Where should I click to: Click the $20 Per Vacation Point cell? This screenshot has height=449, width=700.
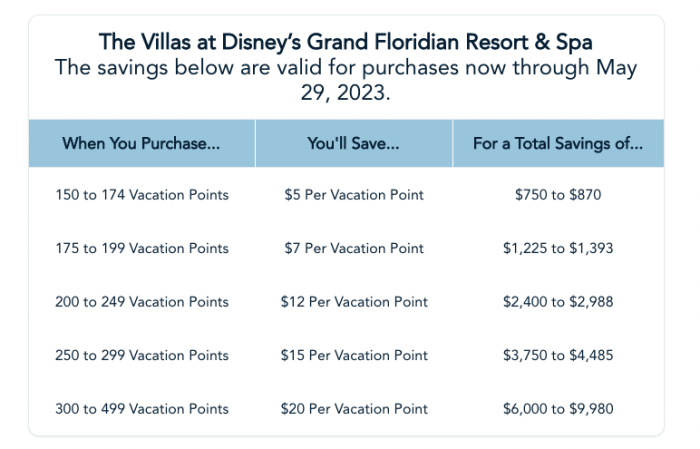[x=354, y=409]
